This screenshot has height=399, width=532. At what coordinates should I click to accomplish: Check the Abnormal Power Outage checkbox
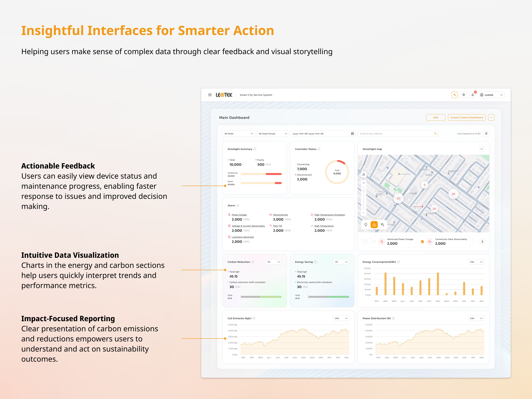[x=374, y=242]
